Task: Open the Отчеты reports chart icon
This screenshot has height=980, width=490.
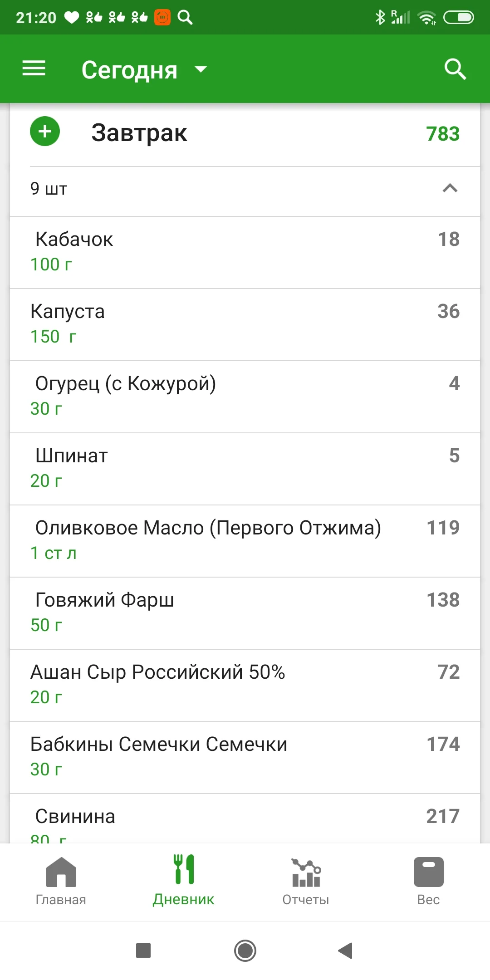Action: coord(306,872)
